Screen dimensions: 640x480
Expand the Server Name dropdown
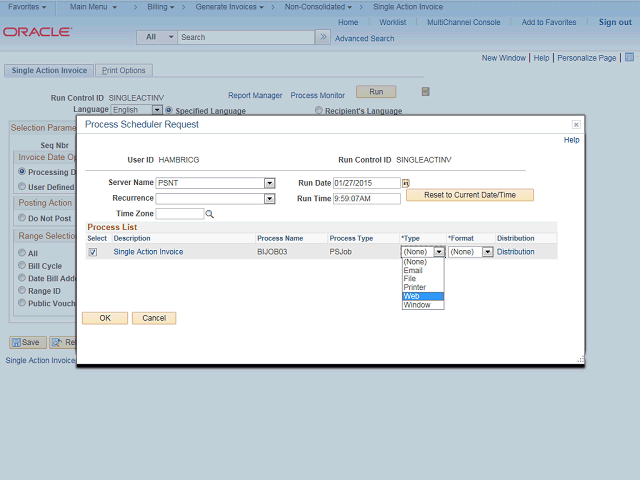point(269,183)
